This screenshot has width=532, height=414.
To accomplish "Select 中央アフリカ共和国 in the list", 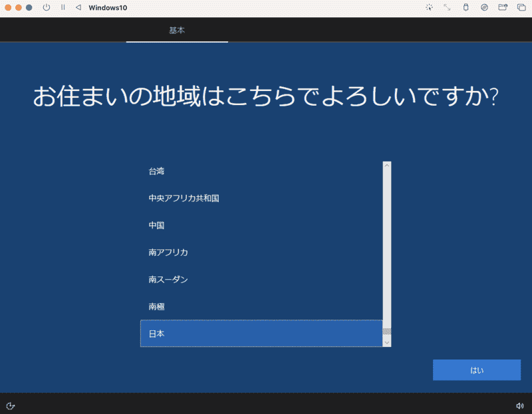I will pyautogui.click(x=261, y=198).
